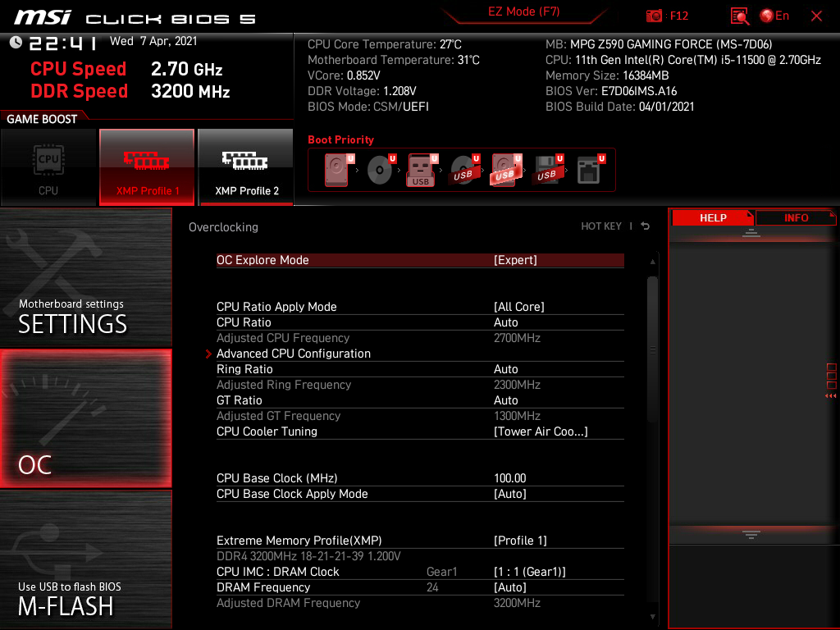Click DDR4 3200MHz 18-21-21-39 1.200V text

[x=308, y=556]
